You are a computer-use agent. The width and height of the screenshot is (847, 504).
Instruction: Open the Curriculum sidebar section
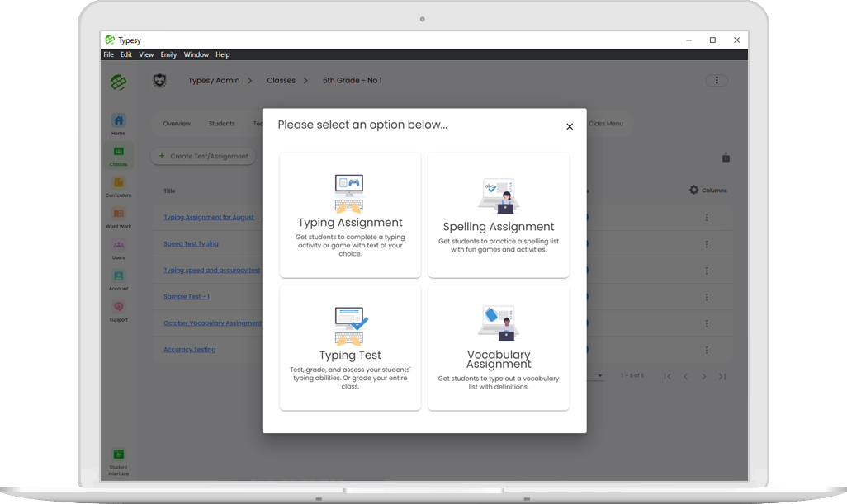coord(118,186)
